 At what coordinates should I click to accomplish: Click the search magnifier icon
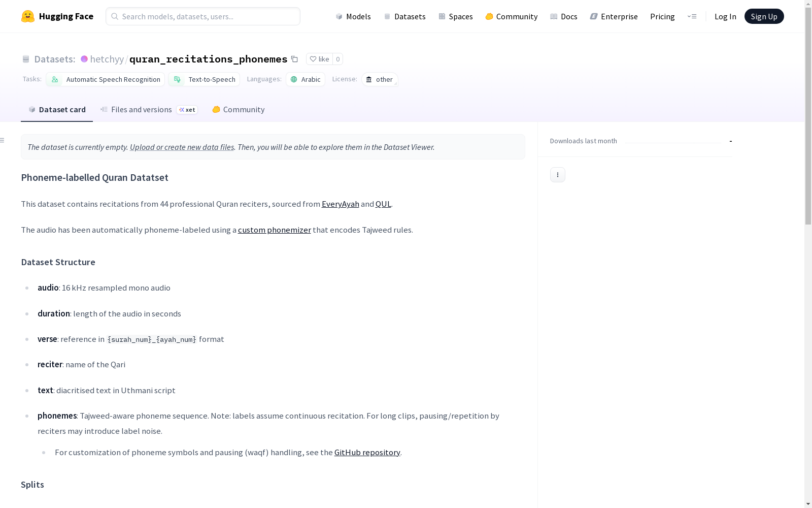click(115, 16)
